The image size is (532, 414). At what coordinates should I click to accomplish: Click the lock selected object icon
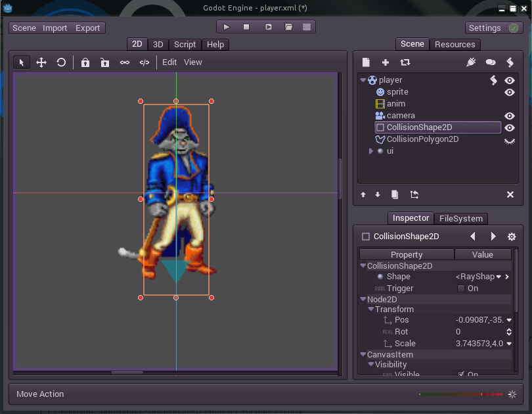(85, 62)
